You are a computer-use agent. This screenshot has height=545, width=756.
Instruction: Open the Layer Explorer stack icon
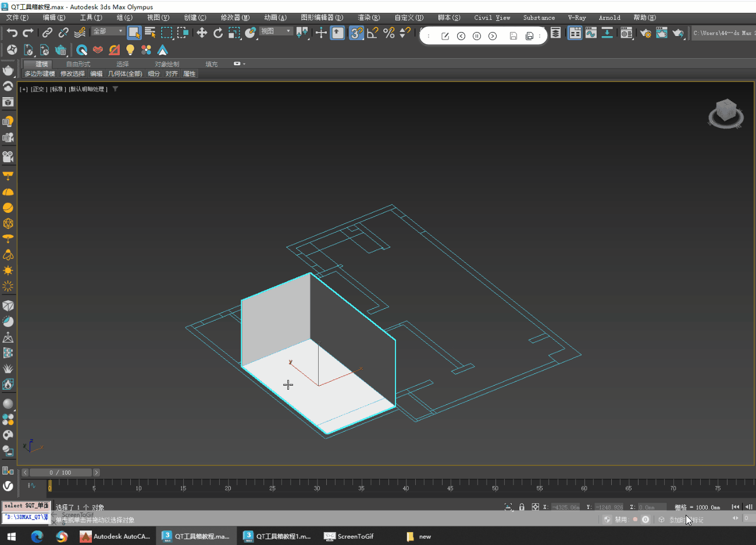coord(556,33)
